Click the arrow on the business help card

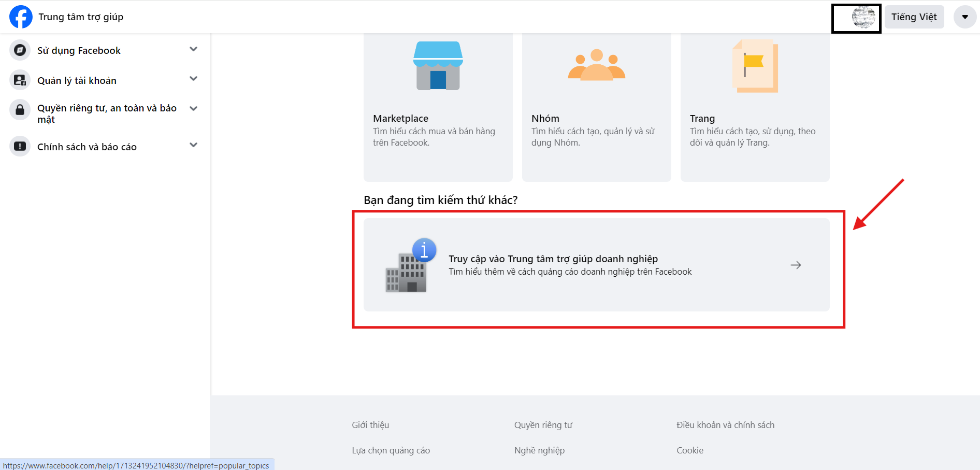pyautogui.click(x=796, y=265)
